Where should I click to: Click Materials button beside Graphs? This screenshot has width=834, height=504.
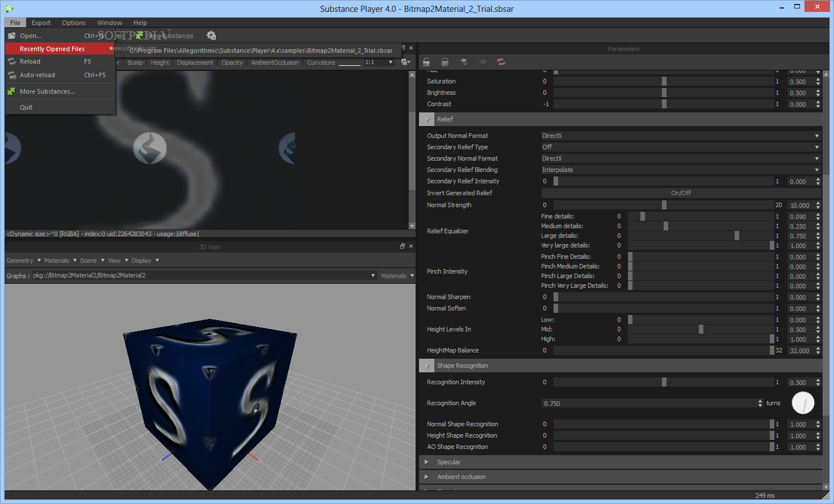point(397,275)
